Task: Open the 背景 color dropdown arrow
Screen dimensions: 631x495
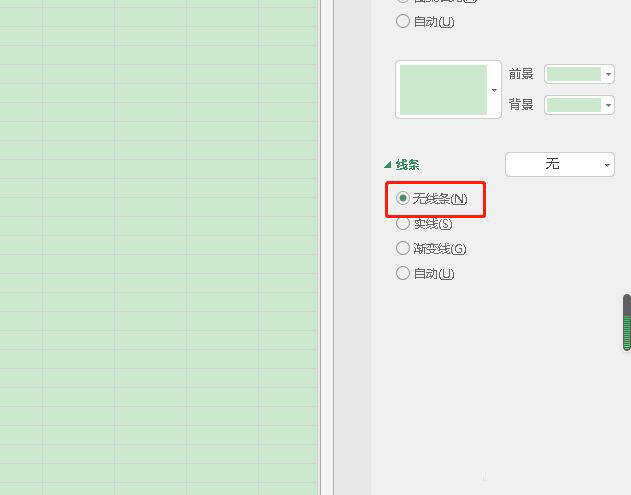Action: 608,105
